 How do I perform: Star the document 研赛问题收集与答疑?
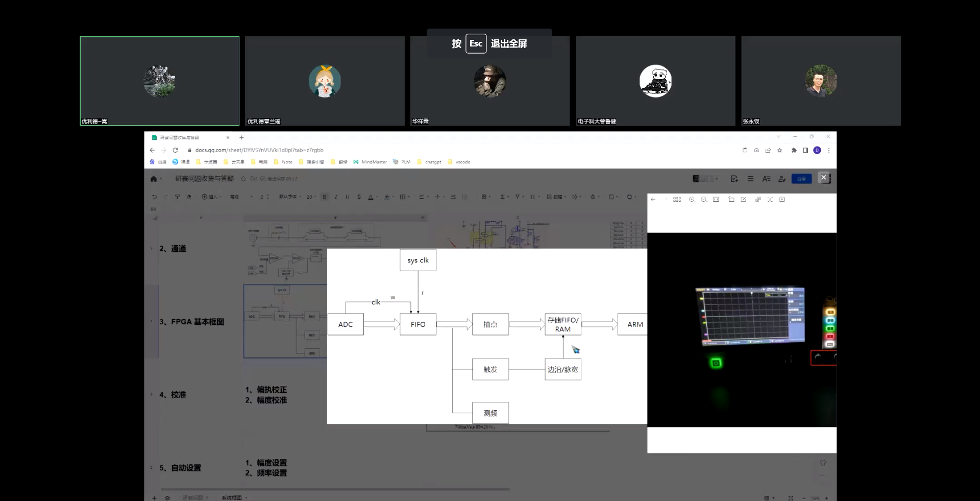[243, 179]
